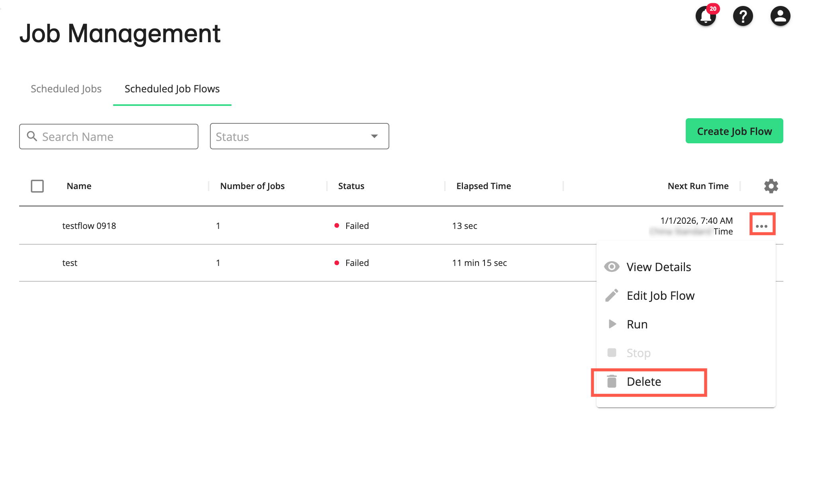816x504 pixels.
Task: Click the Create Job Flow button
Action: [x=734, y=131]
